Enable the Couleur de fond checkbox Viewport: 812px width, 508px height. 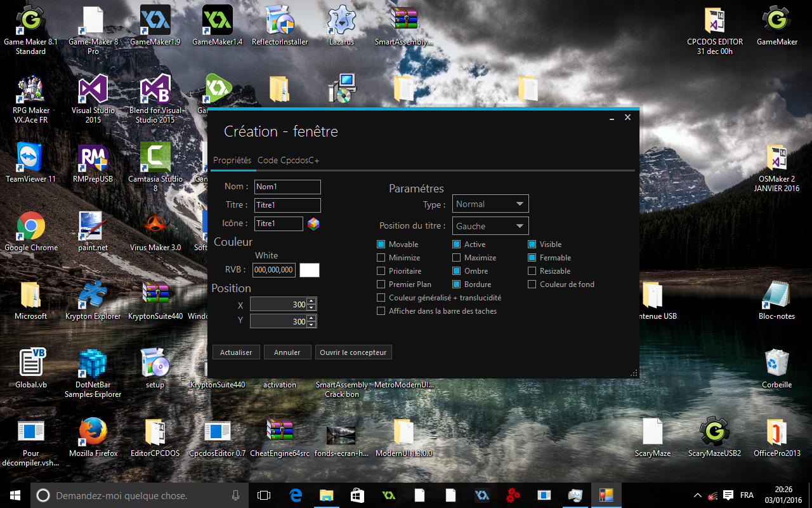point(532,284)
